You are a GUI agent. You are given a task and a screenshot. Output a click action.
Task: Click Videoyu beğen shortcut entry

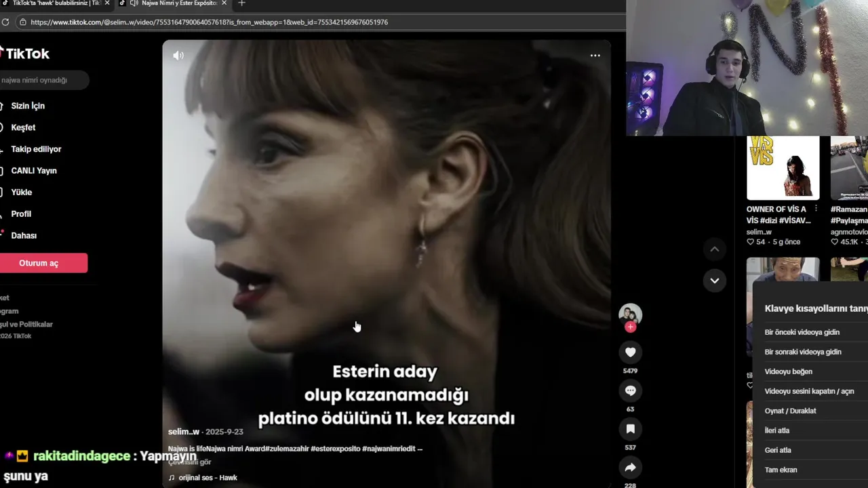coord(789,371)
